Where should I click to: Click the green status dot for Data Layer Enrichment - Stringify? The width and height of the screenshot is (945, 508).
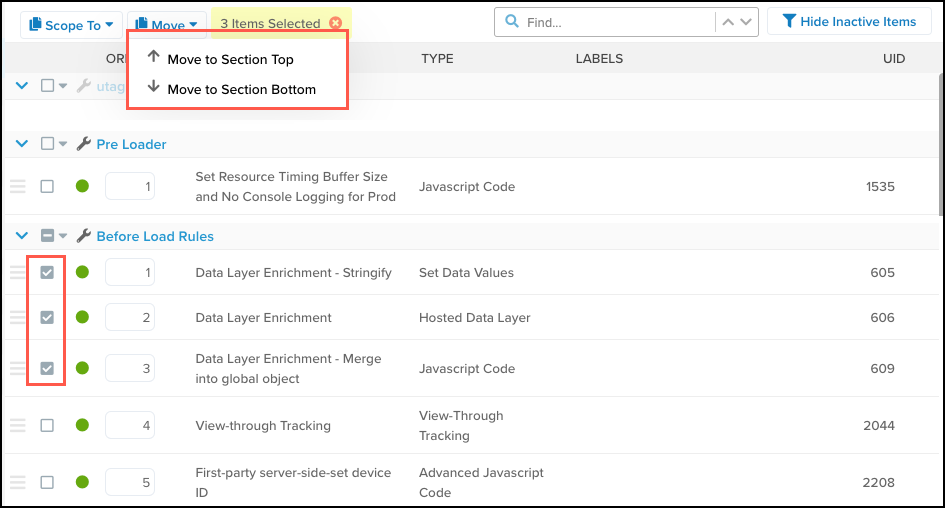[82, 272]
